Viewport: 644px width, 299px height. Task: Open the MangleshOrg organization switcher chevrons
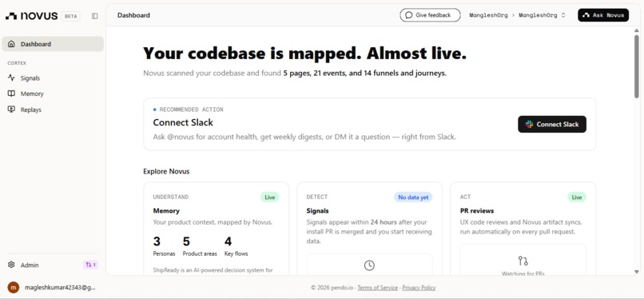[x=563, y=15]
